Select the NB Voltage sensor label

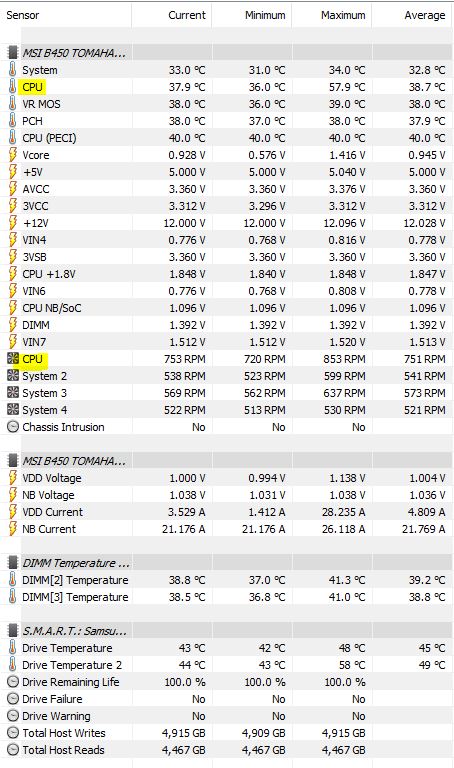(x=48, y=495)
